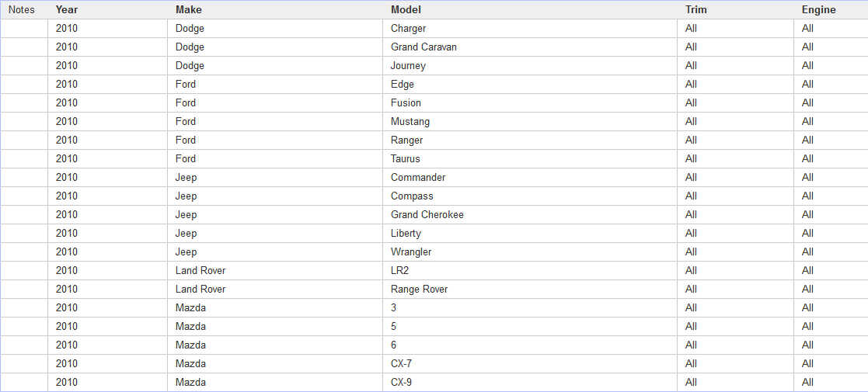Click the Make column header
This screenshot has height=392, width=868.
click(274, 9)
